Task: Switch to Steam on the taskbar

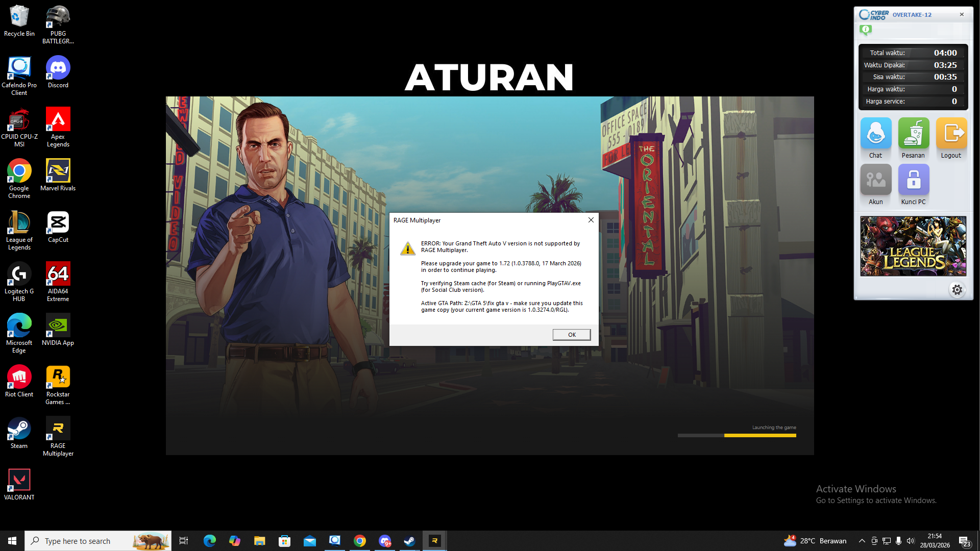Action: [x=410, y=541]
